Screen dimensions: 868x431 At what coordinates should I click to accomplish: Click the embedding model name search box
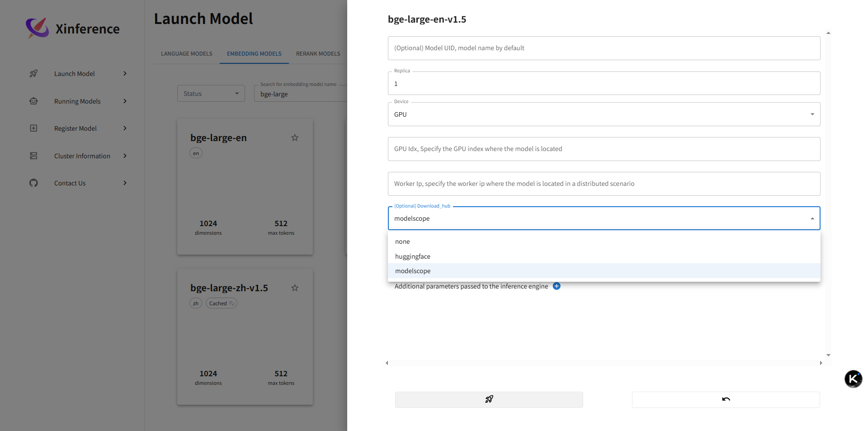click(x=301, y=94)
